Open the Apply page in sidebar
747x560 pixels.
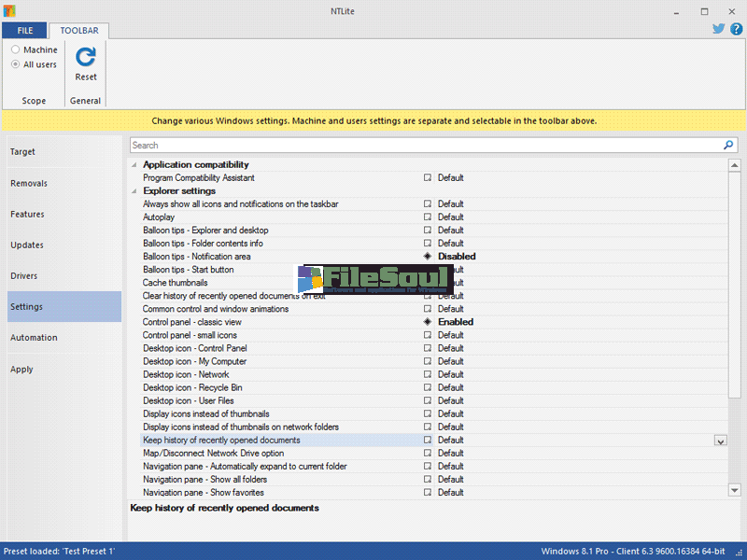(21, 369)
